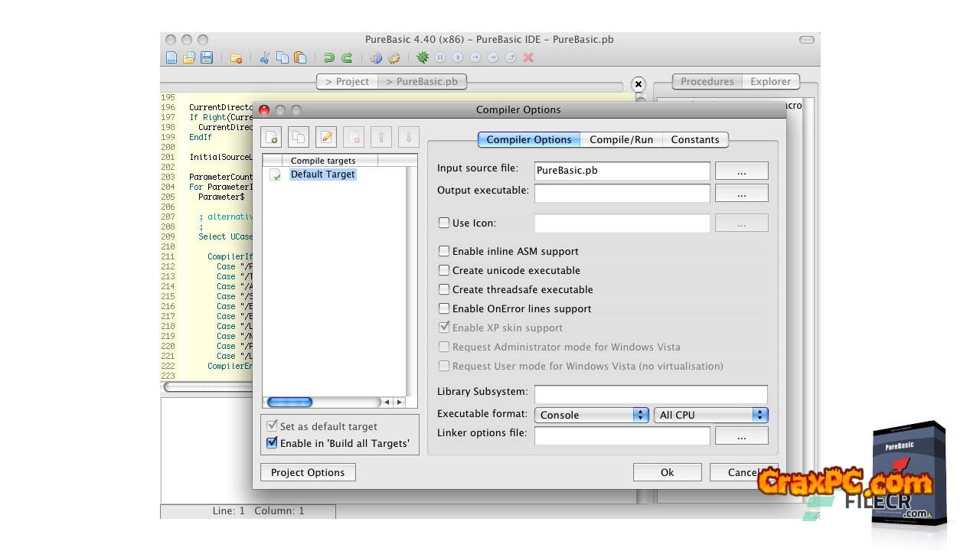Viewport: 980px width, 551px height.
Task: Enable inline ASM support checkbox
Action: pos(444,251)
